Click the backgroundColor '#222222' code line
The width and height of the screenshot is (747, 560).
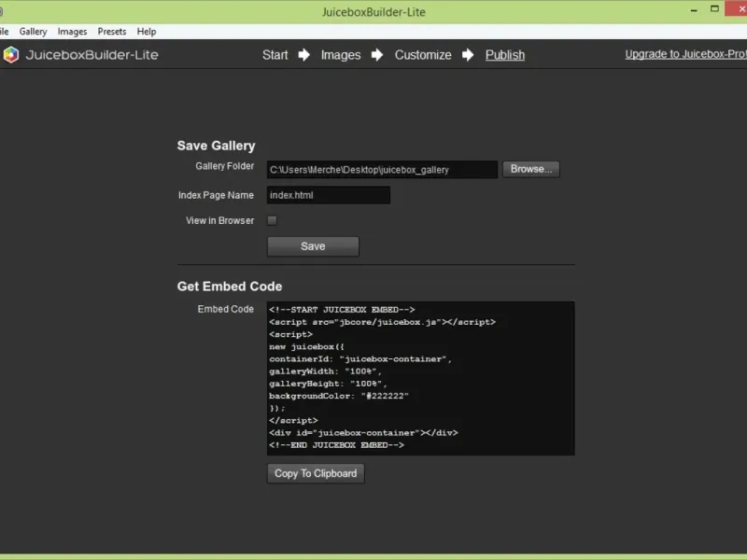pyautogui.click(x=339, y=396)
